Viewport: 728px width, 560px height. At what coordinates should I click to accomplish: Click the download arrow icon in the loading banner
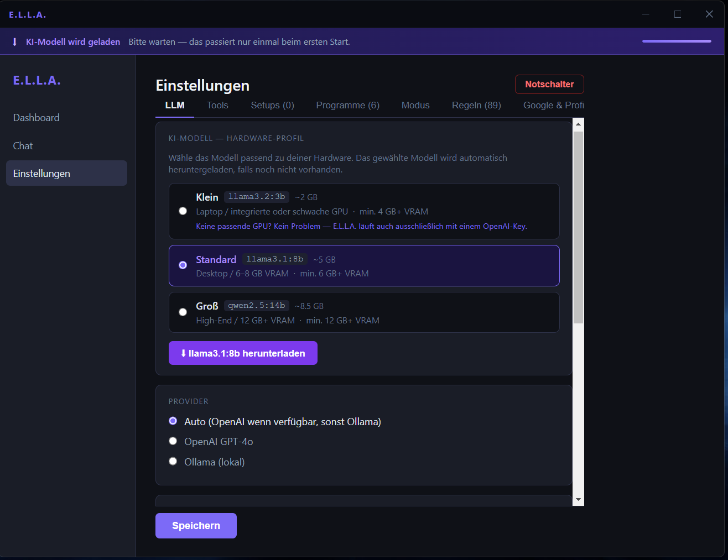[x=14, y=42]
